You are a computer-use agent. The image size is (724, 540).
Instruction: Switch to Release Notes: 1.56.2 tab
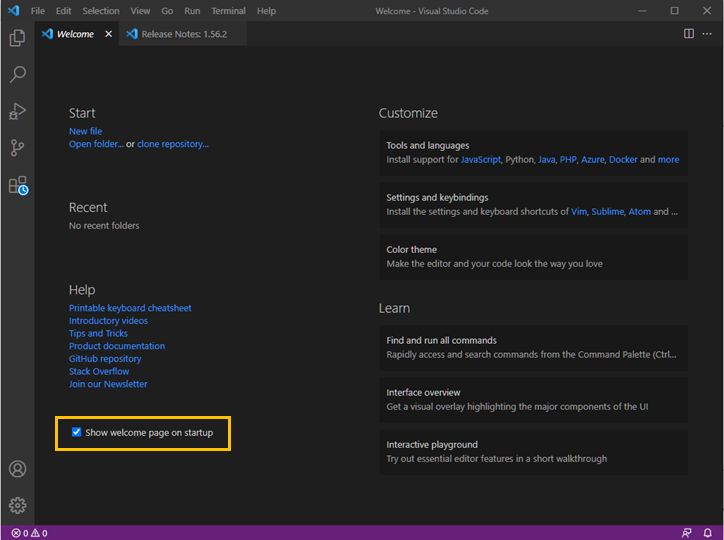[x=184, y=34]
